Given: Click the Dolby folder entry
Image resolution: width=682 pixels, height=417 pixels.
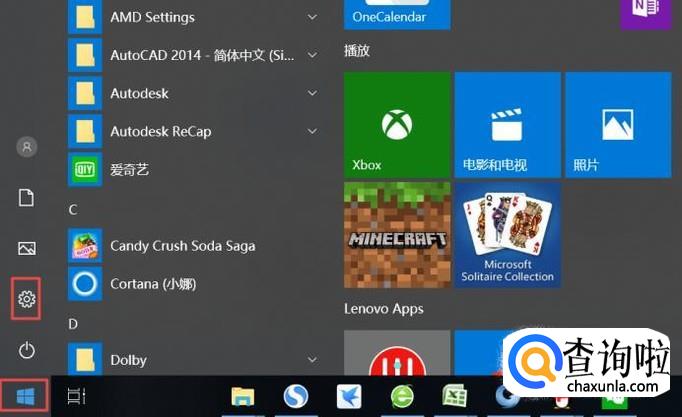Looking at the screenshot, I should [x=194, y=359].
